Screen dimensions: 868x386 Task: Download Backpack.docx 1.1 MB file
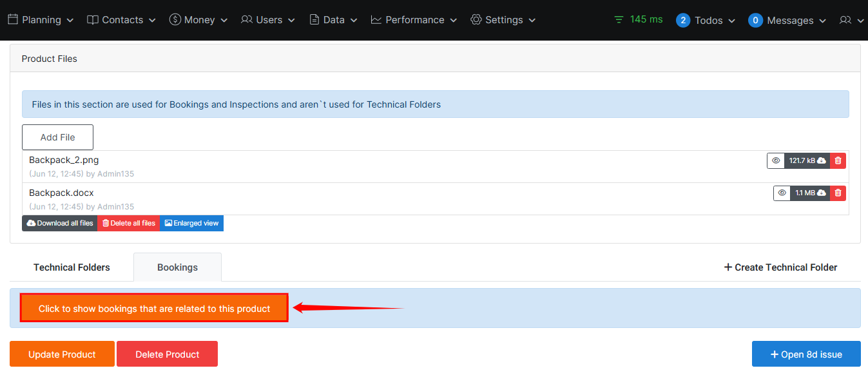coord(810,193)
